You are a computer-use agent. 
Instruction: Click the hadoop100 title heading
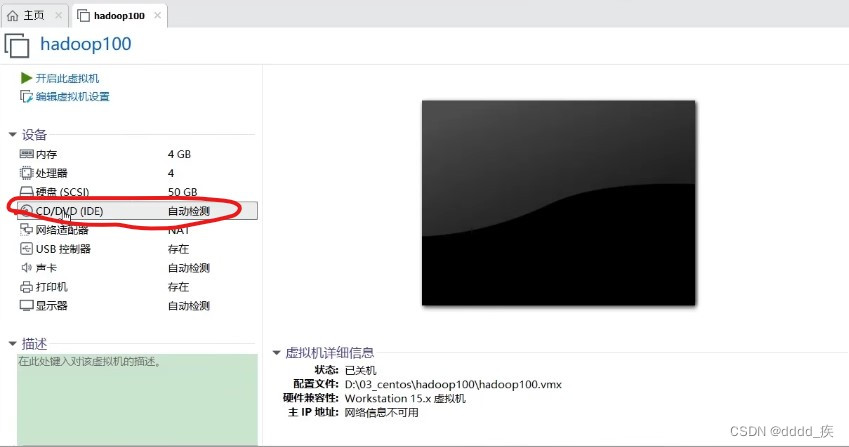point(86,44)
